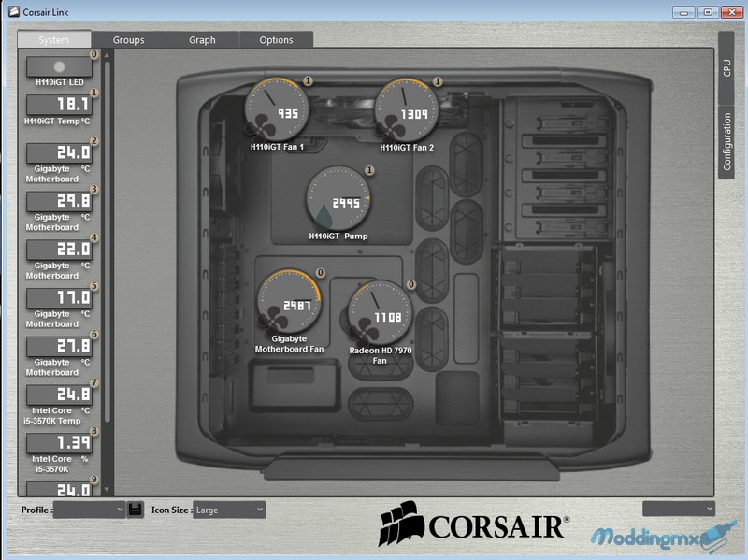Click the number 8 badge on the 1.39 tile
This screenshot has height=560, width=748.
94,431
